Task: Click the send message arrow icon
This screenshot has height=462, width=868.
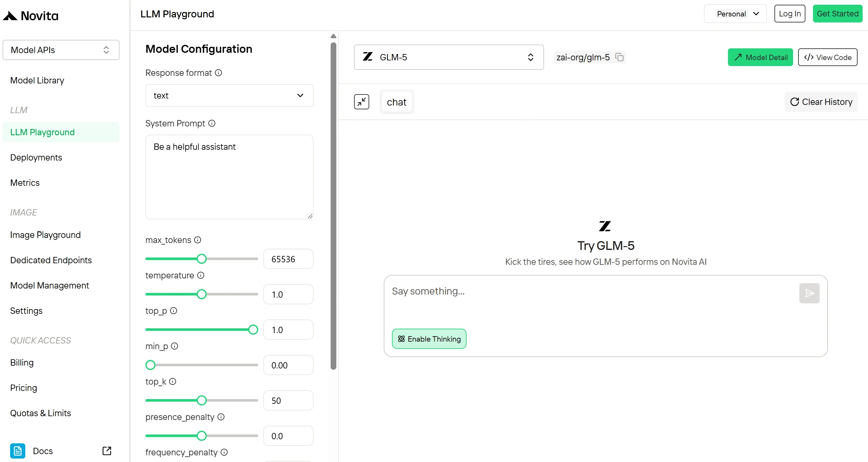Action: pyautogui.click(x=810, y=293)
